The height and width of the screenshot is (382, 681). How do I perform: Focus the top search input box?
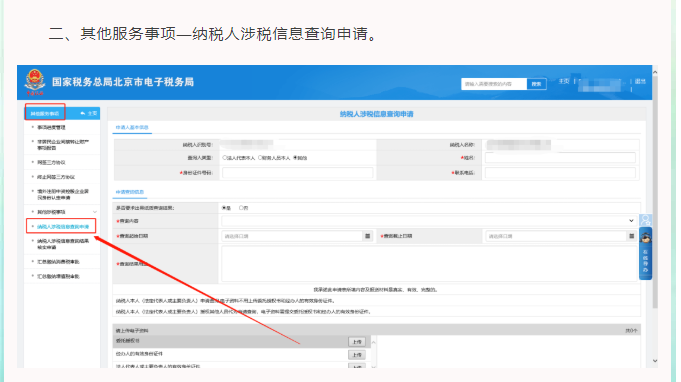click(x=494, y=84)
